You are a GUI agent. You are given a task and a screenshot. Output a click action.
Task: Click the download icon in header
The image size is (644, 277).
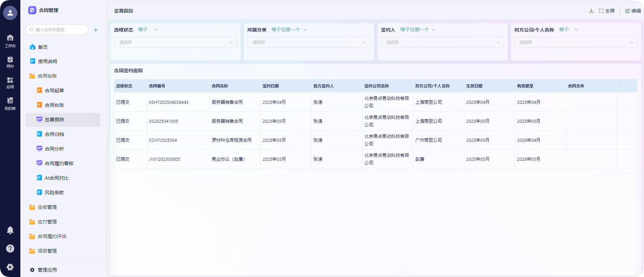coord(591,11)
